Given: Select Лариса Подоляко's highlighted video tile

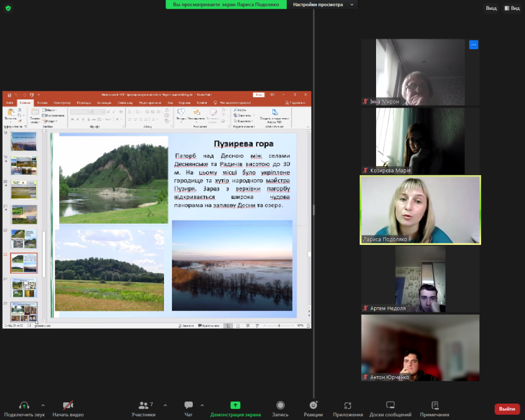Looking at the screenshot, I should [x=420, y=210].
